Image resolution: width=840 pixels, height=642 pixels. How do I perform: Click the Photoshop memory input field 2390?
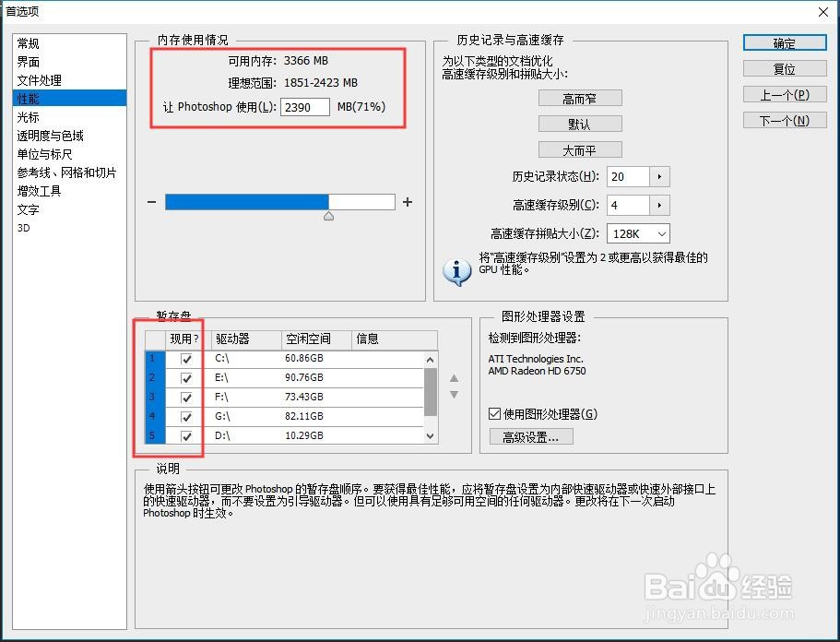tap(304, 107)
